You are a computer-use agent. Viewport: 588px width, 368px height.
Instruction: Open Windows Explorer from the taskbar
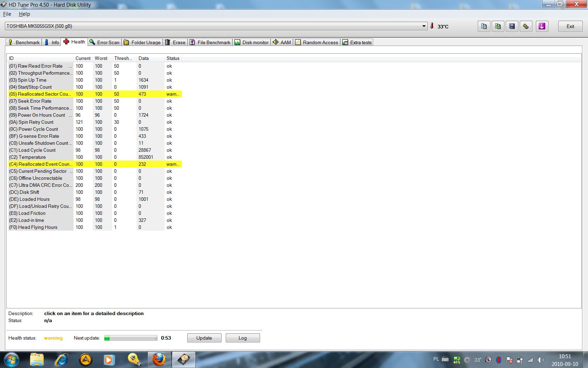click(37, 360)
